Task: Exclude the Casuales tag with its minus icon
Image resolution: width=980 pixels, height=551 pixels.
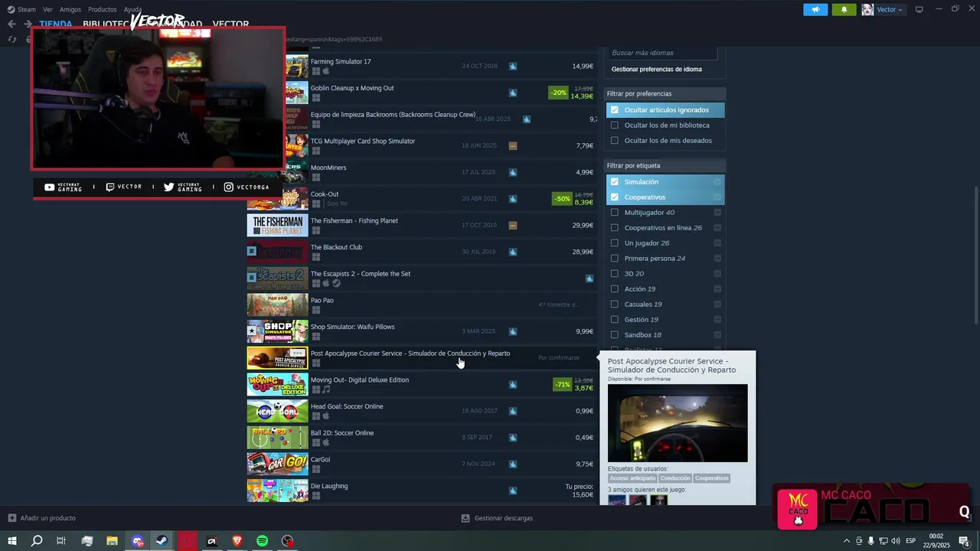Action: tap(717, 305)
